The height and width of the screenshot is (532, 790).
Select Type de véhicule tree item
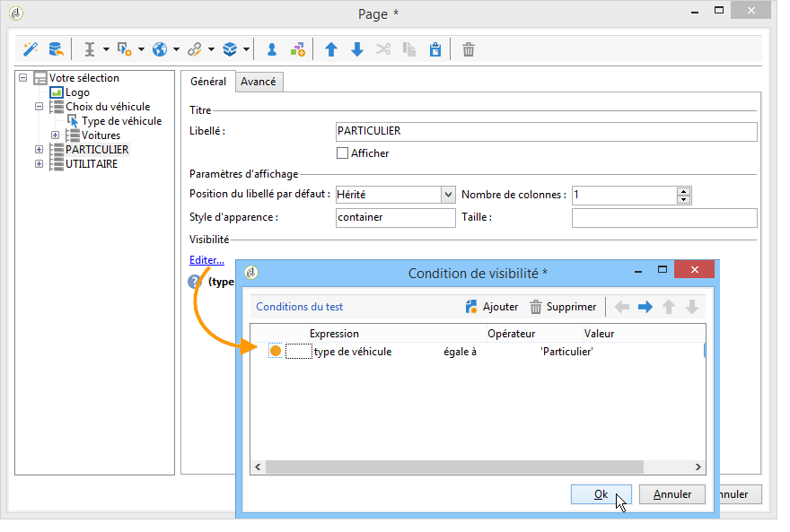point(121,121)
